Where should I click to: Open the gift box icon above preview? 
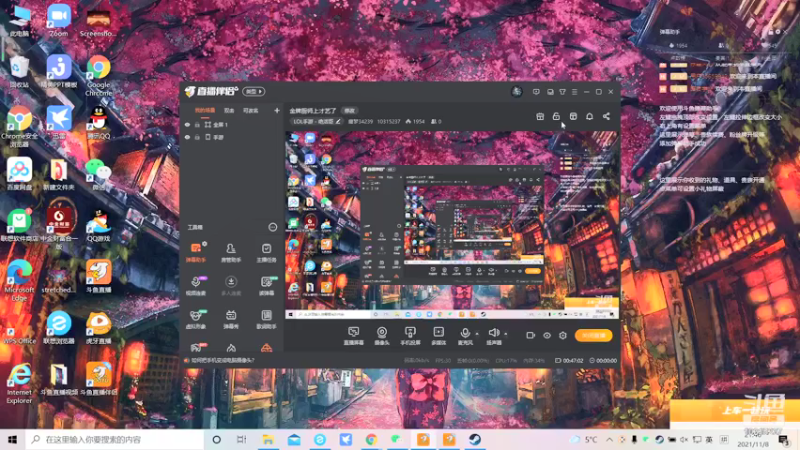click(x=540, y=116)
